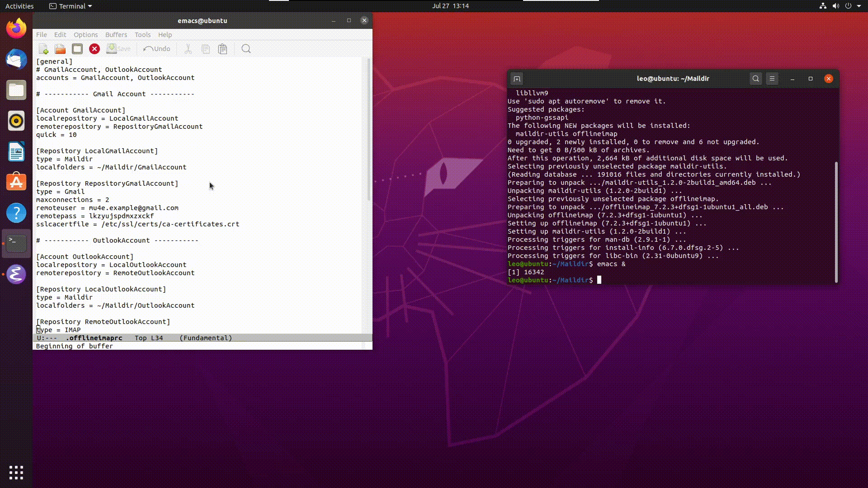
Task: Click the '[Repository RemoteOutlookAccount]' line
Action: point(103,322)
